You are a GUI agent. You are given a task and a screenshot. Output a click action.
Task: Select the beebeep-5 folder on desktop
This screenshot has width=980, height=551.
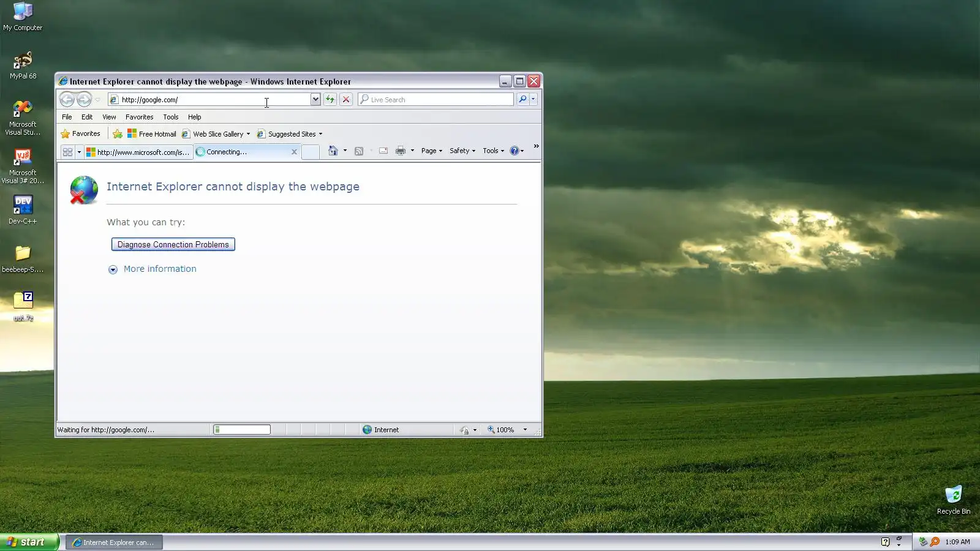click(x=23, y=259)
